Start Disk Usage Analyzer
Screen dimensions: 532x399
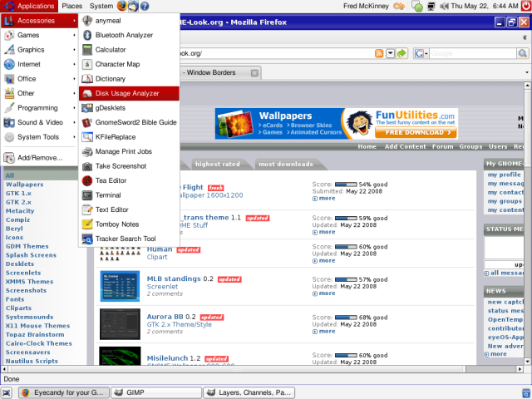pos(129,93)
